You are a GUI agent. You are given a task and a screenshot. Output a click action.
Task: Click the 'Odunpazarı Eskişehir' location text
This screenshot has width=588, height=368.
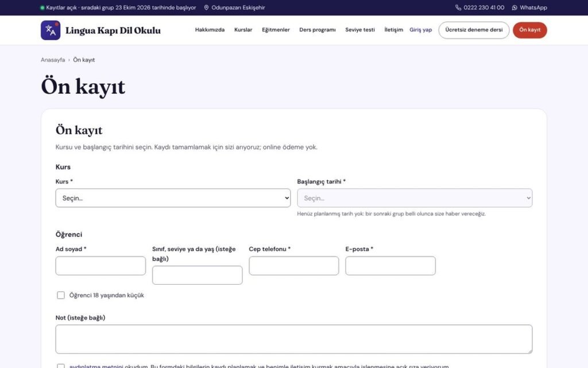238,7
